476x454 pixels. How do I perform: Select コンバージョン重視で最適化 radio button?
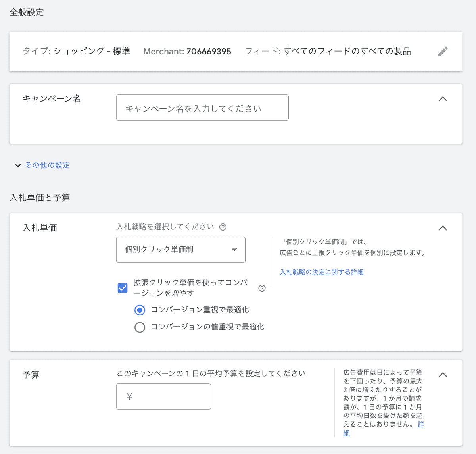point(140,310)
